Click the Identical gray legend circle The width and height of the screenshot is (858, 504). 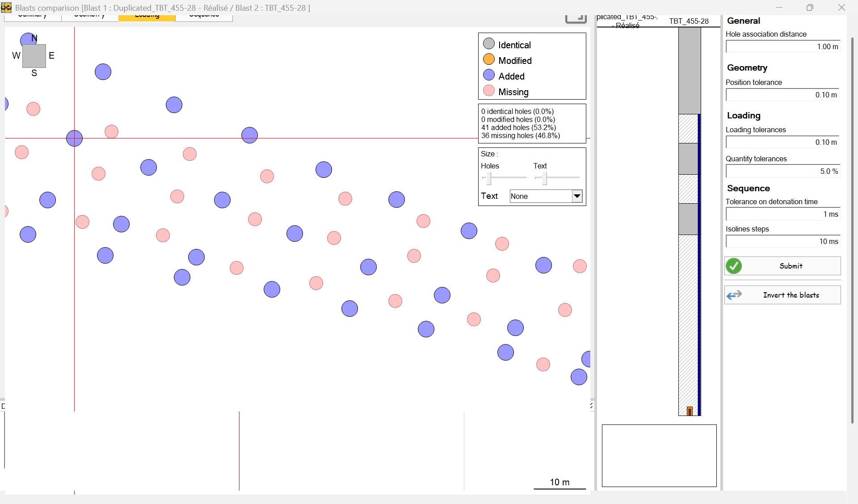pyautogui.click(x=489, y=44)
